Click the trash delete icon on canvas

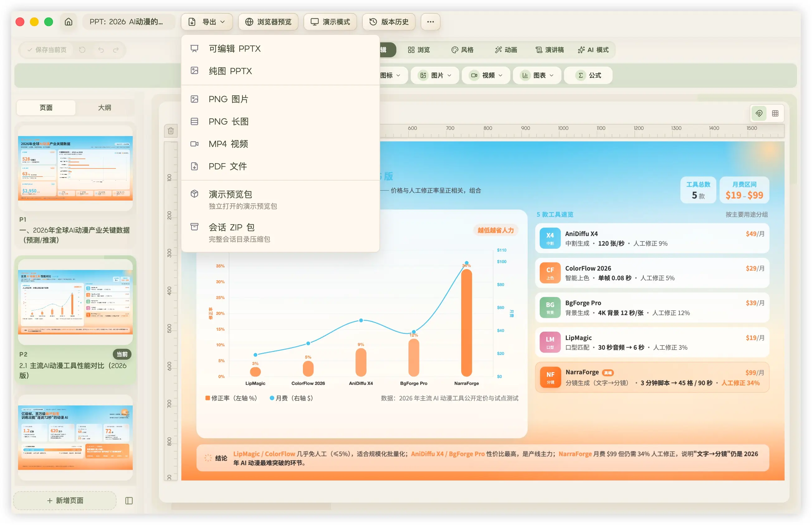[171, 131]
